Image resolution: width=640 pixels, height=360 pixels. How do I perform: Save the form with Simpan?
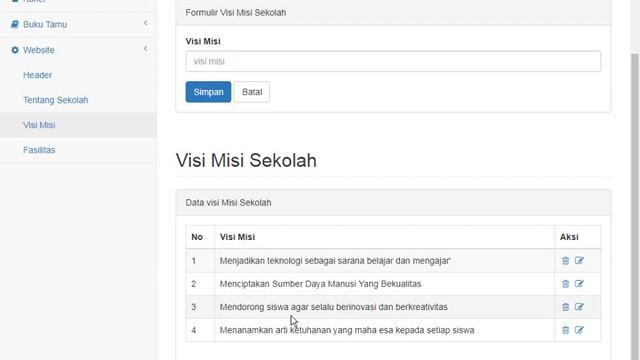point(208,92)
